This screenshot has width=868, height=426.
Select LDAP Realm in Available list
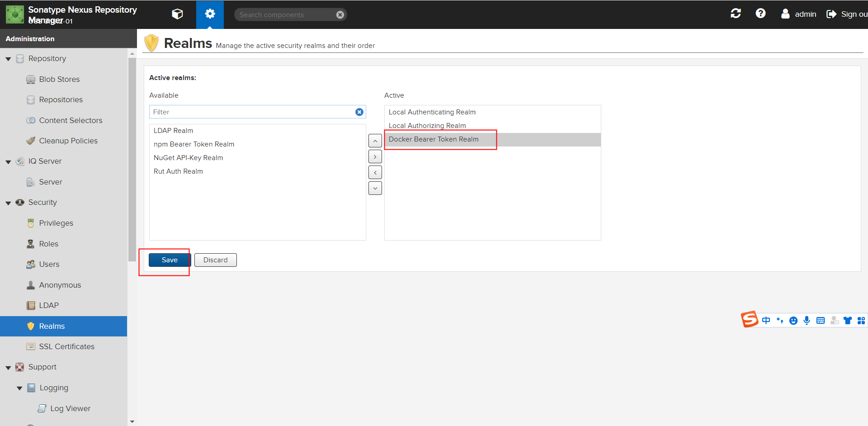258,131
